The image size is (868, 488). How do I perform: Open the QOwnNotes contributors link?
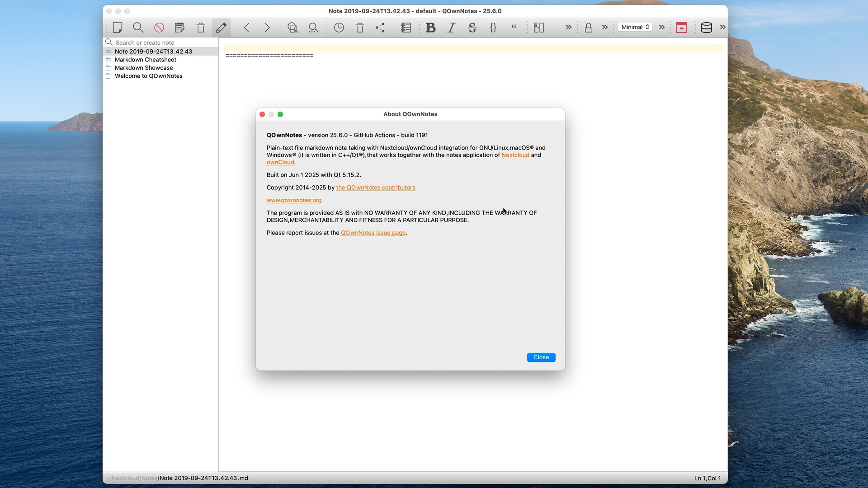pos(376,188)
